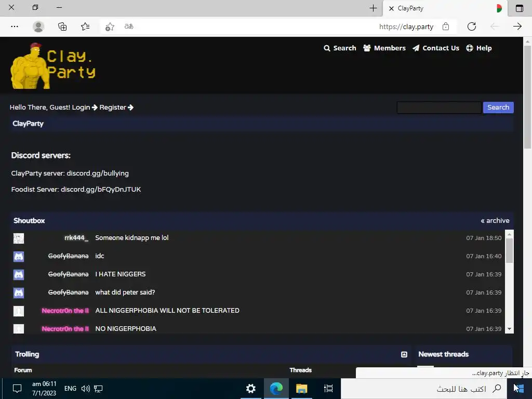The image size is (532, 399).
Task: Click Necrotr0n the II name at bottom row
Action: click(x=65, y=329)
